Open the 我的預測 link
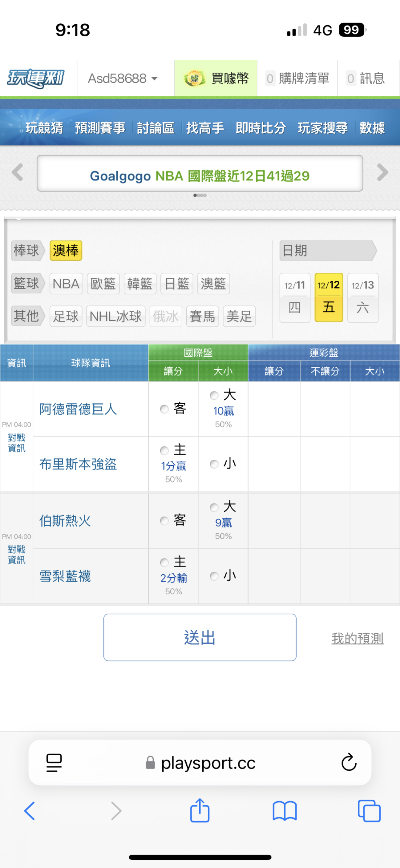Screen dimensions: 400x868 [x=357, y=638]
